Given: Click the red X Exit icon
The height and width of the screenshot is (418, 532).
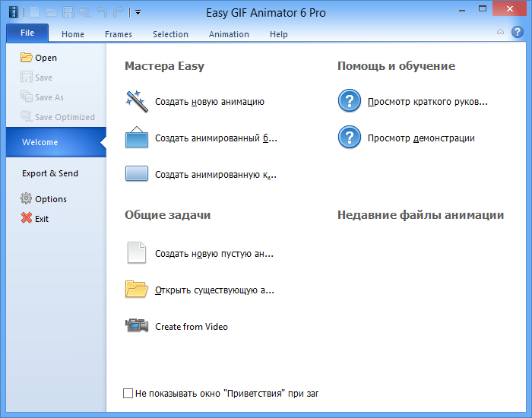Looking at the screenshot, I should coord(26,218).
